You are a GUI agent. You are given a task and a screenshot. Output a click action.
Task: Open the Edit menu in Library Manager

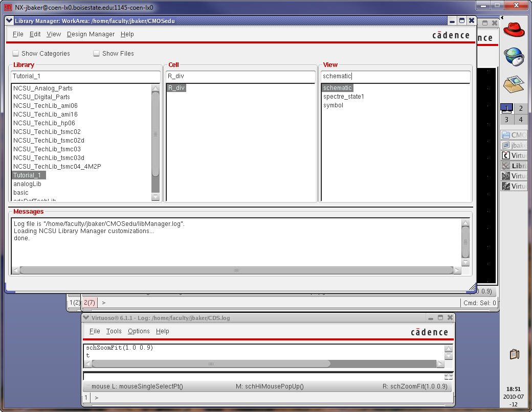35,34
